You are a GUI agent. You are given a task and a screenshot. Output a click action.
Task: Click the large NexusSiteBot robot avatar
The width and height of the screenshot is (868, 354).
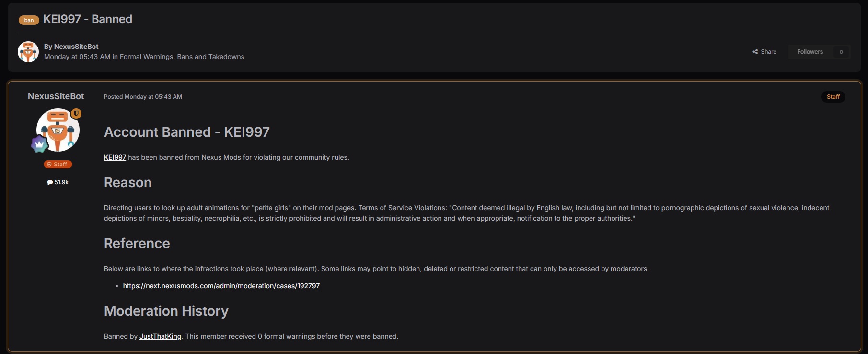58,130
